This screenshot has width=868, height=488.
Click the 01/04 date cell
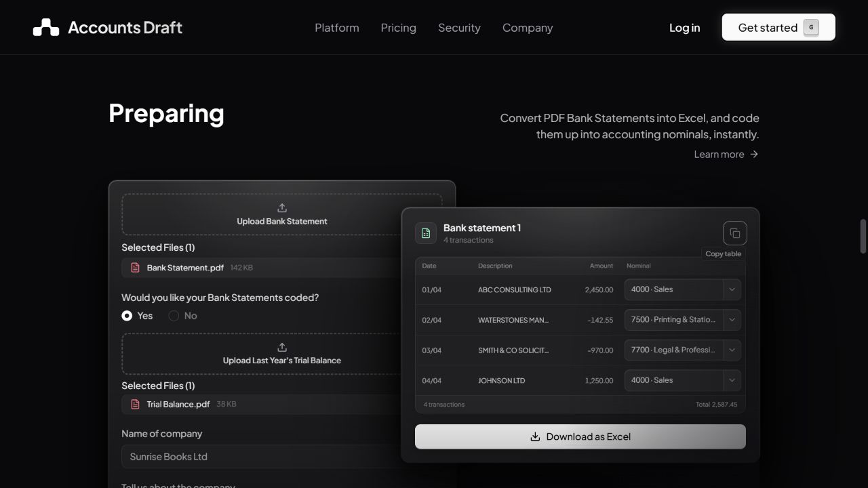coord(431,290)
